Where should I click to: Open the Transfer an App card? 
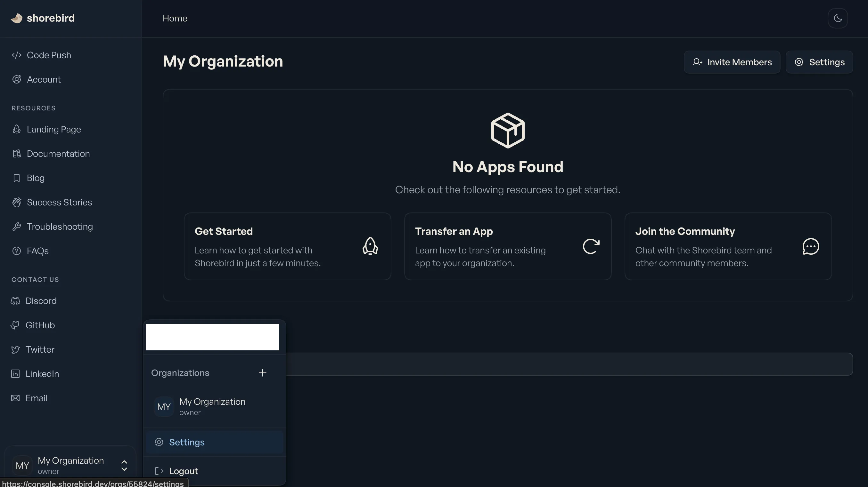(x=508, y=246)
